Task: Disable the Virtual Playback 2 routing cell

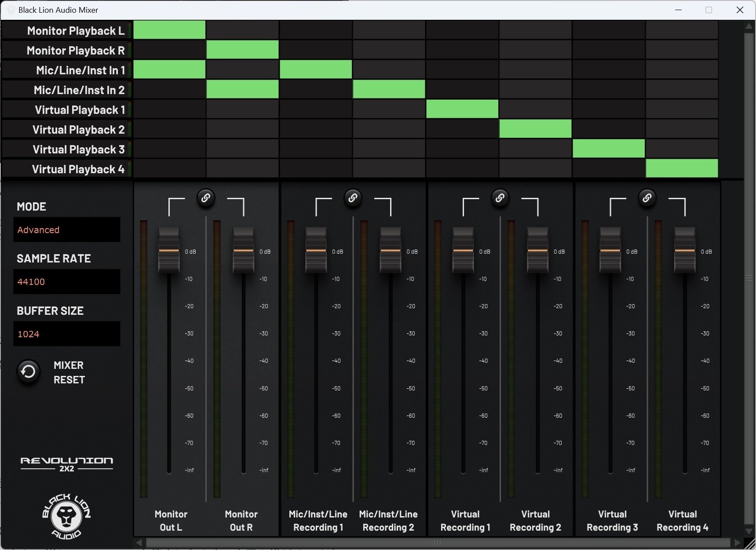Action: click(536, 129)
